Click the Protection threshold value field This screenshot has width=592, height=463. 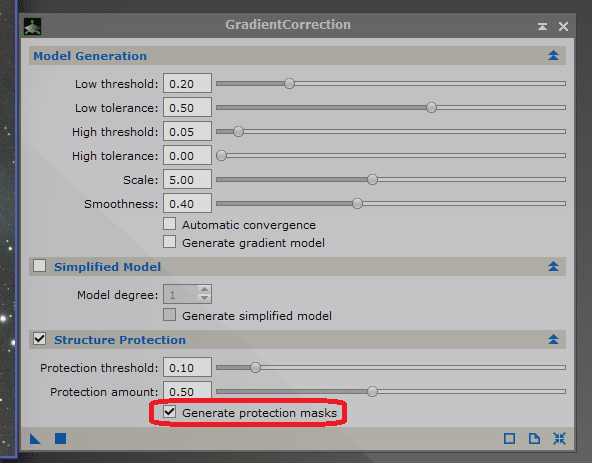[x=187, y=367]
